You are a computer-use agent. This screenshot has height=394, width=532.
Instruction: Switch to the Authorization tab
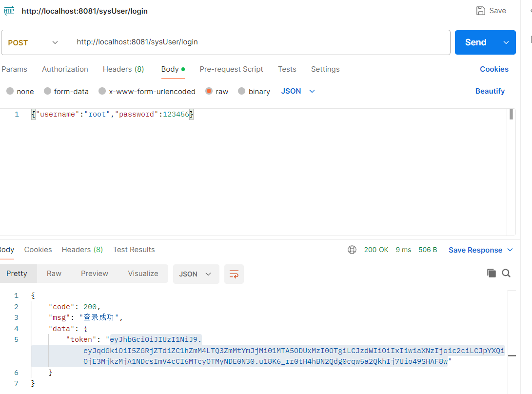[65, 69]
